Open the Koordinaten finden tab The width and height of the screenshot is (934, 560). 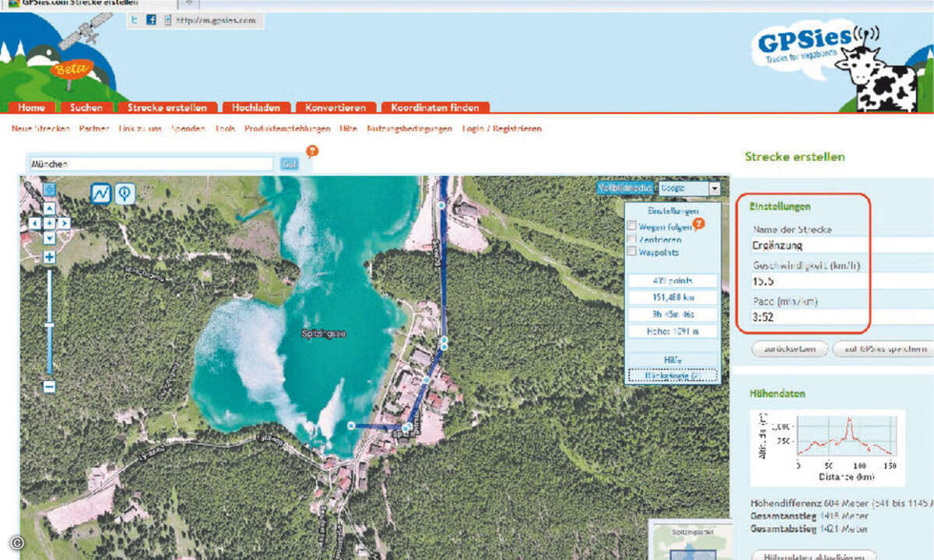[436, 108]
